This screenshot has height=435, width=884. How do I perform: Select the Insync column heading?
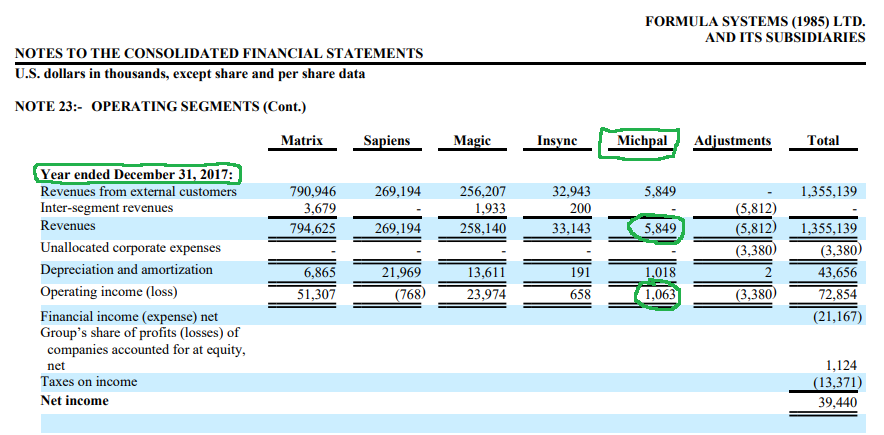click(557, 140)
